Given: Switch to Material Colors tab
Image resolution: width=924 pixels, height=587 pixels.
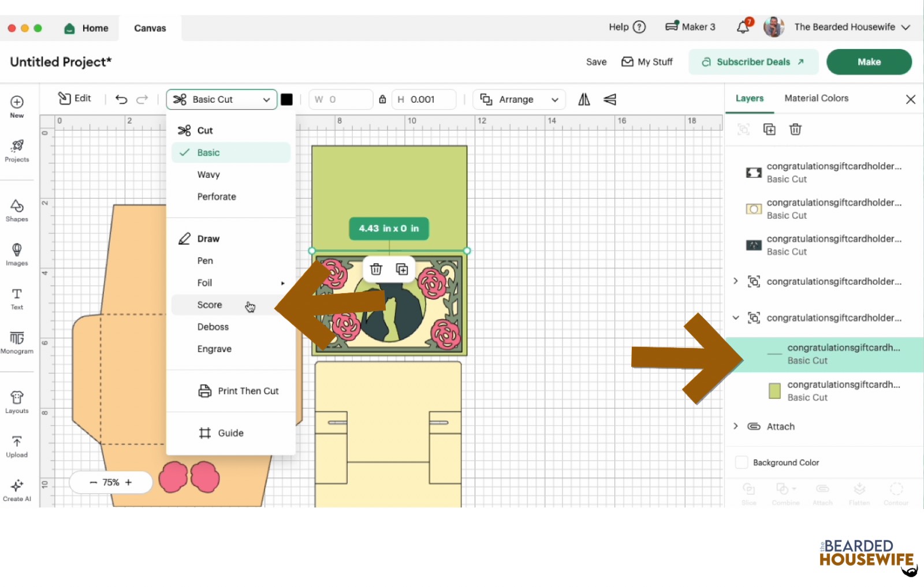Looking at the screenshot, I should tap(816, 98).
